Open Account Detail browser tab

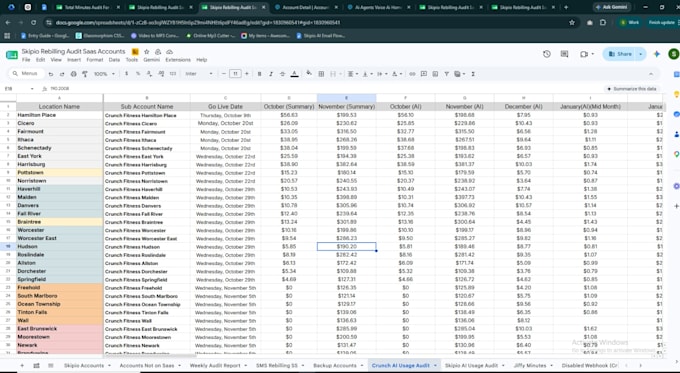pyautogui.click(x=307, y=7)
